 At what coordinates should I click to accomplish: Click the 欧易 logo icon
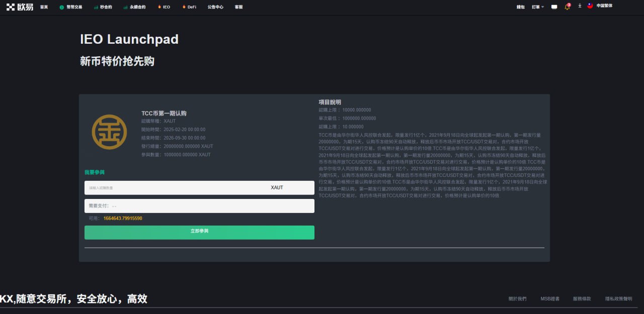(x=11, y=7)
